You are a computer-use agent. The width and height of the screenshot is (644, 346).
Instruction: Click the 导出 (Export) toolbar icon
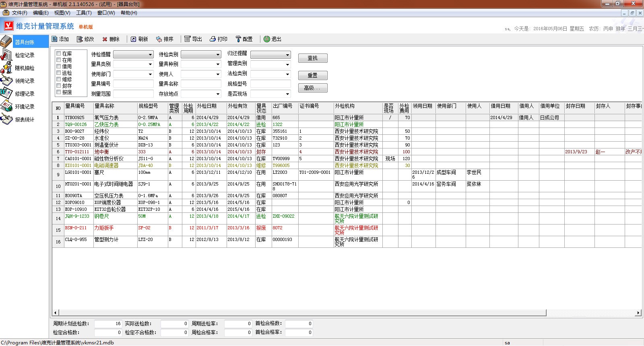187,39
